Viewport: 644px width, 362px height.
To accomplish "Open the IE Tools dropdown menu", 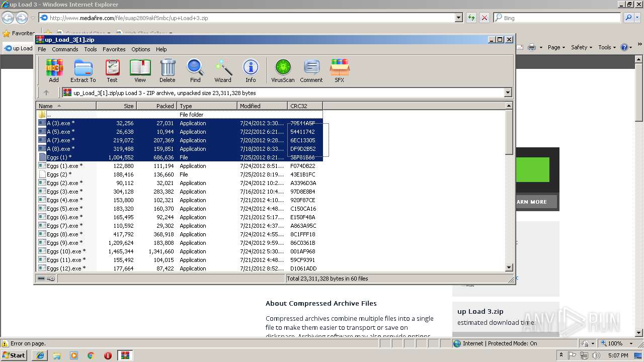I will click(x=607, y=47).
